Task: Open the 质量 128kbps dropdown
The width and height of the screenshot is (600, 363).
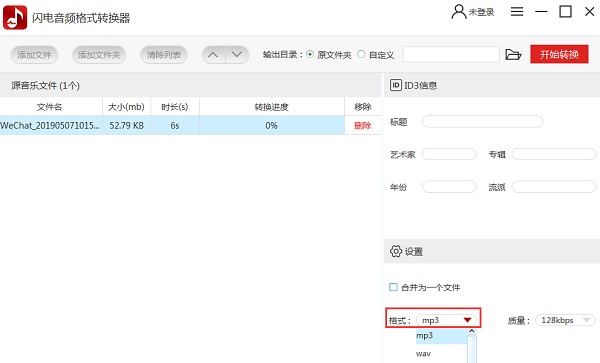Action: 565,320
